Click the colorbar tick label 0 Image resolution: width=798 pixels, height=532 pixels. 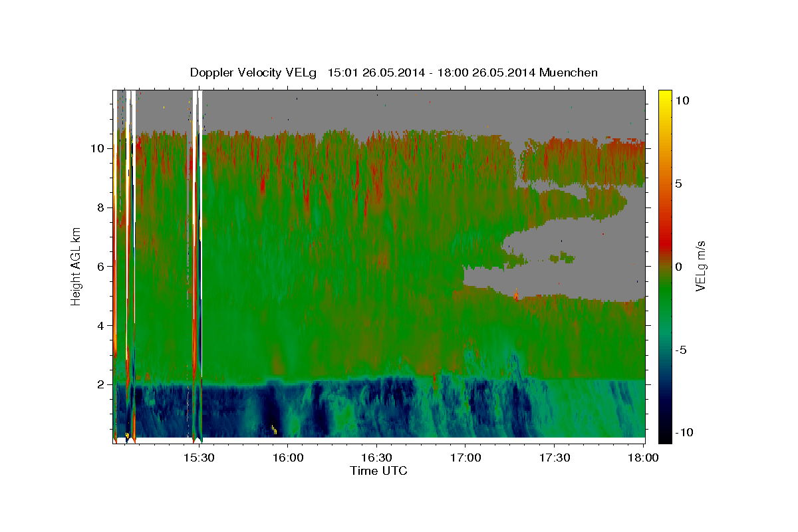pyautogui.click(x=680, y=266)
